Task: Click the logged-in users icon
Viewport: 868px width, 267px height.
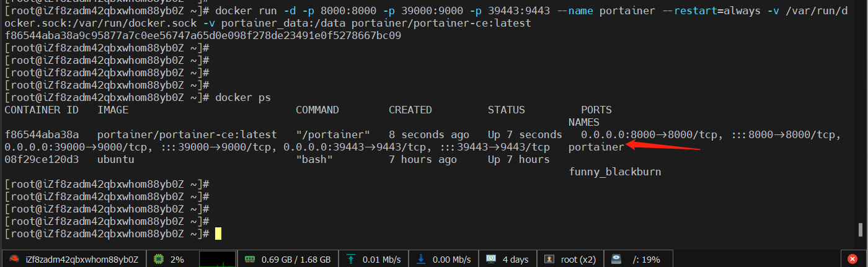Action: click(x=550, y=259)
